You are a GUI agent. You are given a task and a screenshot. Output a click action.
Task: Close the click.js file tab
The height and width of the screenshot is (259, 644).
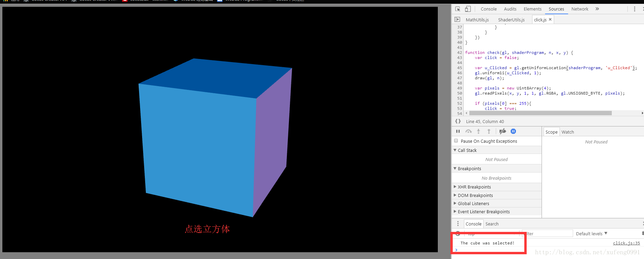[x=550, y=20]
